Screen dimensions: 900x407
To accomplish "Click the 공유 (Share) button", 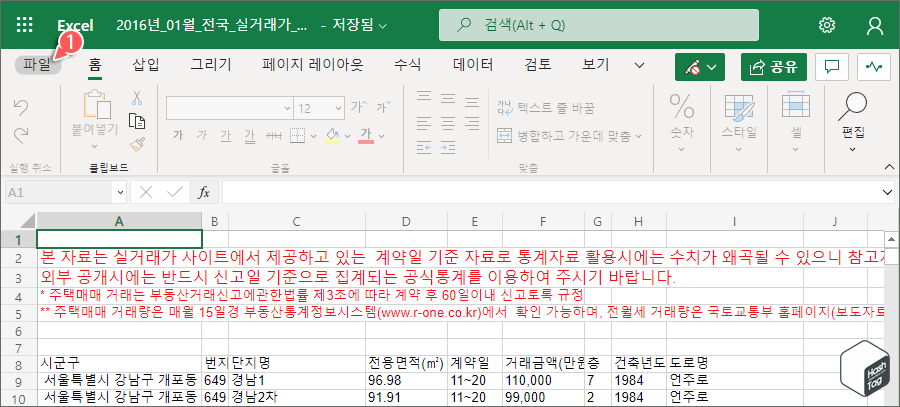I will click(x=774, y=67).
